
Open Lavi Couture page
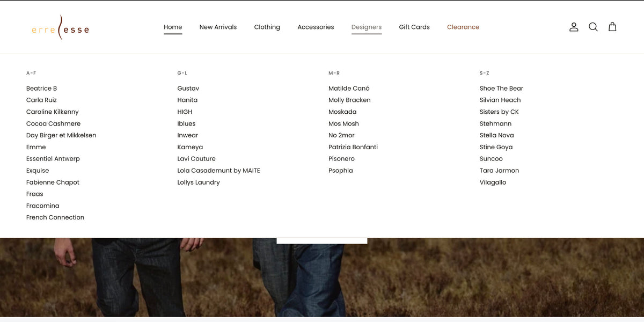pyautogui.click(x=196, y=159)
